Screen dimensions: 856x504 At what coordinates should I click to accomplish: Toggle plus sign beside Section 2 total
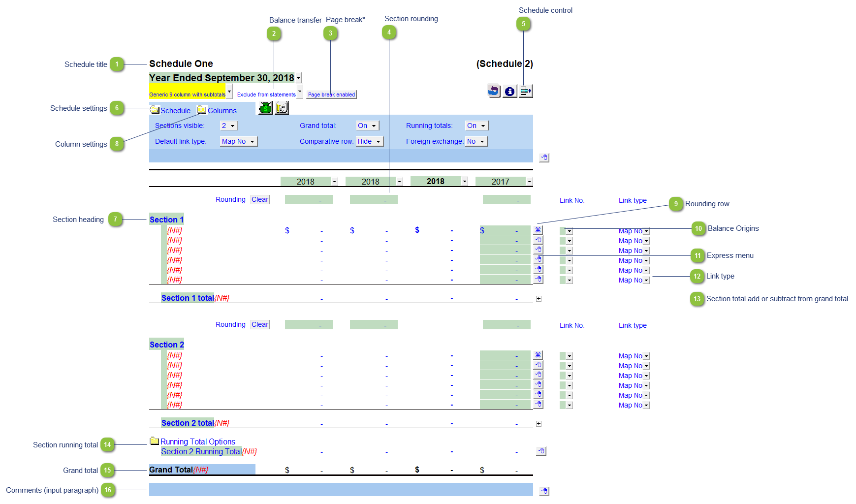[539, 424]
